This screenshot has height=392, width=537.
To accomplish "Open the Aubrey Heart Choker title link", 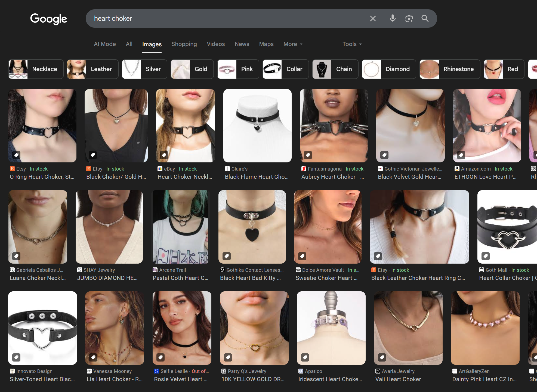I will [x=332, y=177].
